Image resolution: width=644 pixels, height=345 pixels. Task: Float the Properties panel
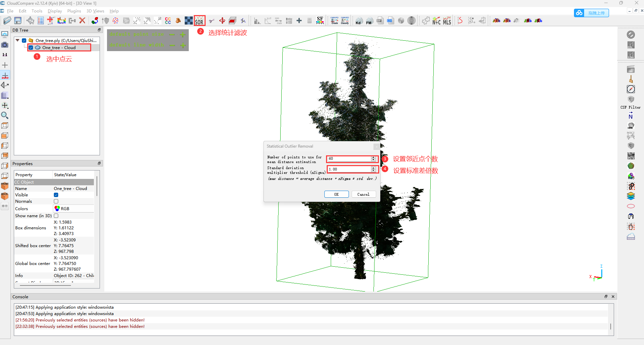(x=99, y=163)
